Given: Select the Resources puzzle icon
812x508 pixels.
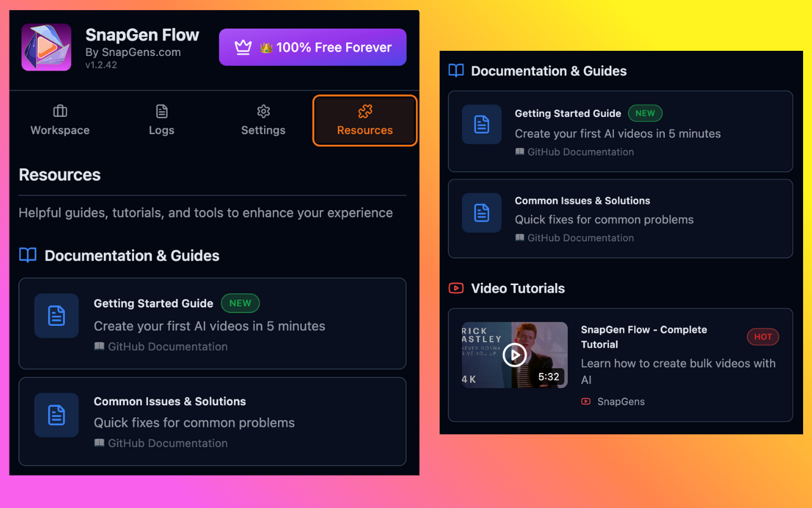Looking at the screenshot, I should tap(365, 110).
